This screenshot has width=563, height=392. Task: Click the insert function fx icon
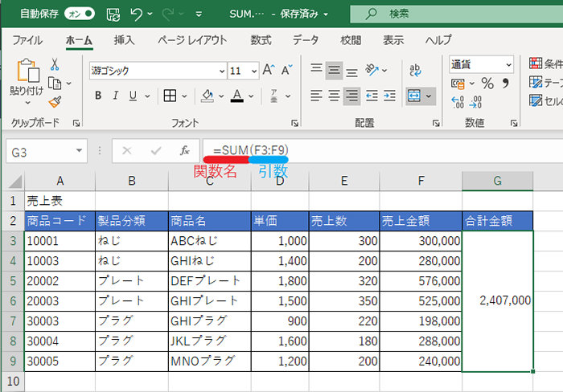pyautogui.click(x=185, y=151)
